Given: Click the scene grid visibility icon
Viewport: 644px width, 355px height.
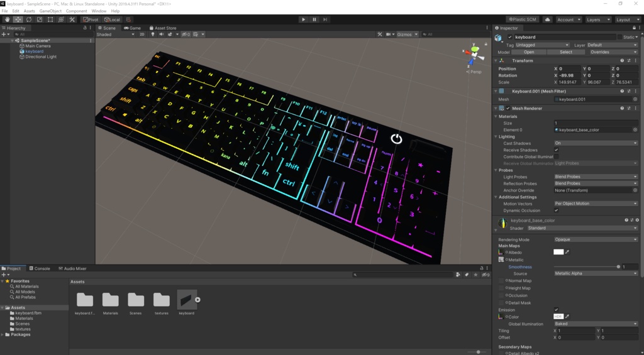Looking at the screenshot, I should [196, 35].
